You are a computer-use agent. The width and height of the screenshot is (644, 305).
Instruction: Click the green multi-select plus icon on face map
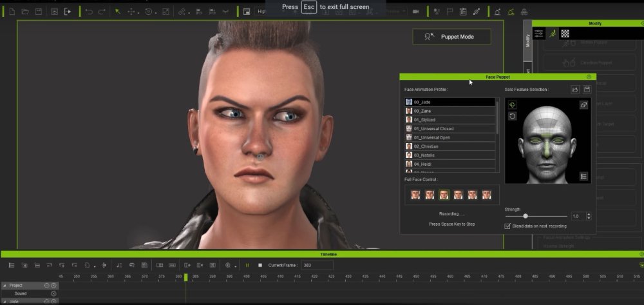(512, 105)
